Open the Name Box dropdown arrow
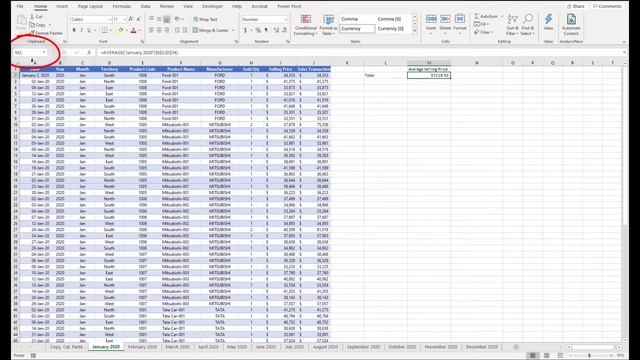 (44, 52)
